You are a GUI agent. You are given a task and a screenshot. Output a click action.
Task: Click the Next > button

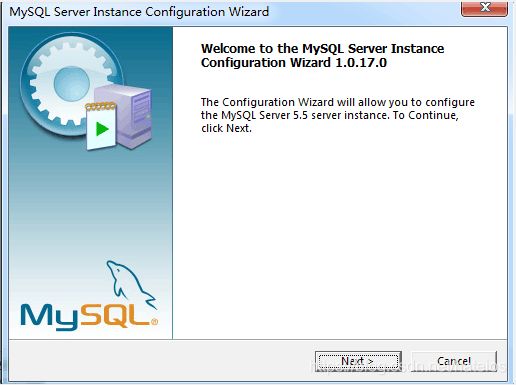[x=358, y=361]
